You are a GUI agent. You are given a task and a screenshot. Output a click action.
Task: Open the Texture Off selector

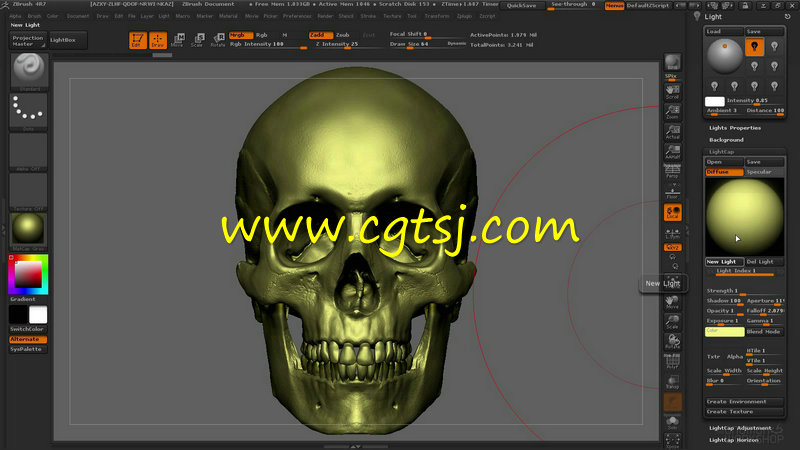29,191
